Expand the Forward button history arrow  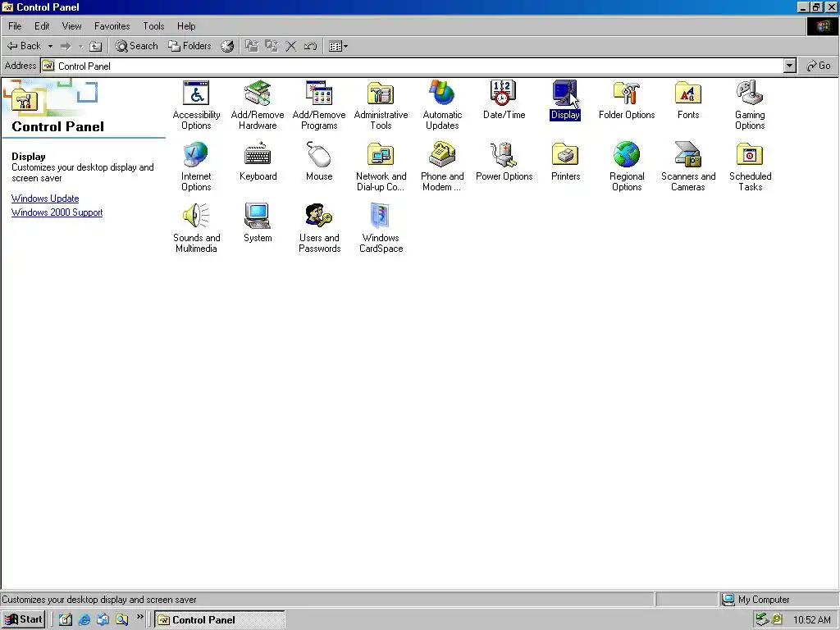[80, 46]
